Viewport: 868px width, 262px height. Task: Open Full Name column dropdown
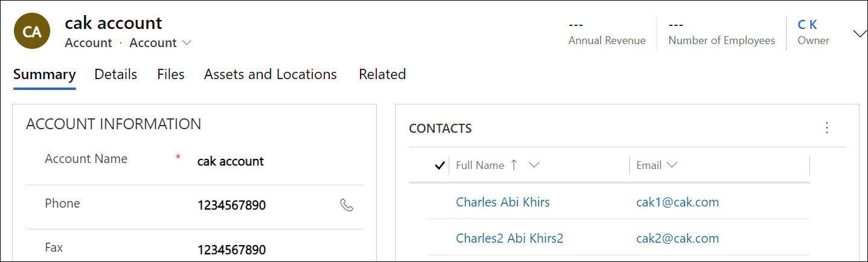[533, 165]
